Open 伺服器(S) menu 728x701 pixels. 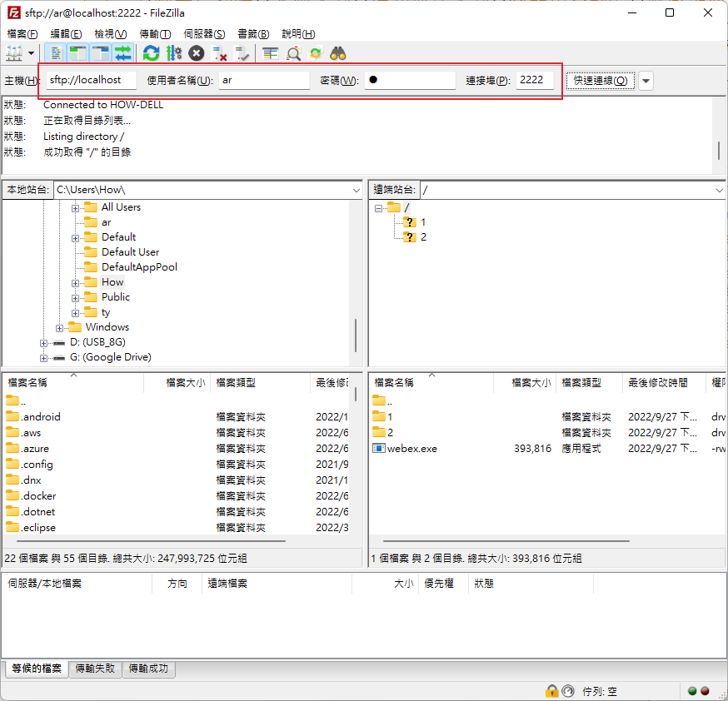pyautogui.click(x=204, y=34)
